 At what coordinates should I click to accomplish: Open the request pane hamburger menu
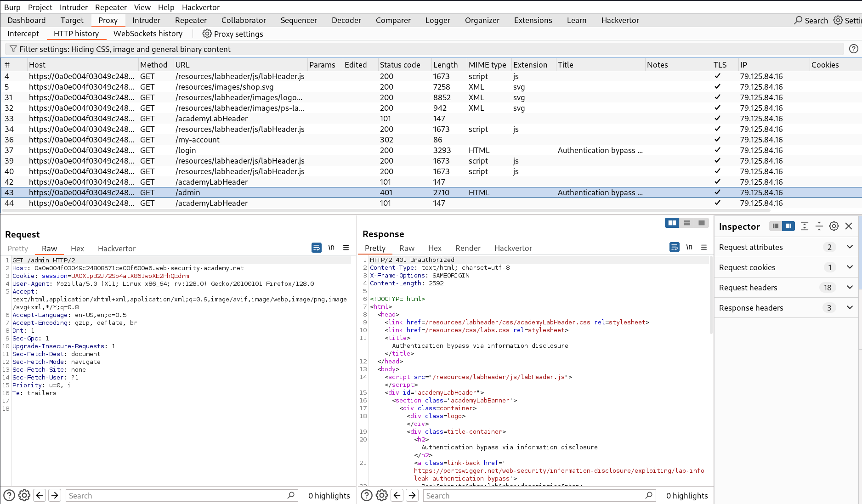(x=346, y=248)
